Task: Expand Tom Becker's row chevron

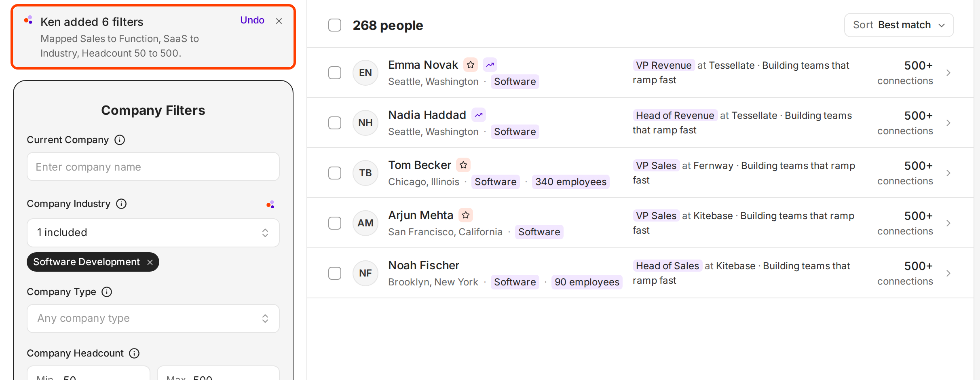Action: coord(948,173)
